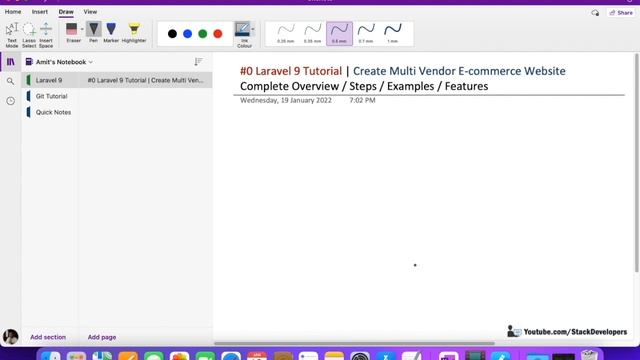Click Add section link
The image size is (640, 360).
point(48,337)
